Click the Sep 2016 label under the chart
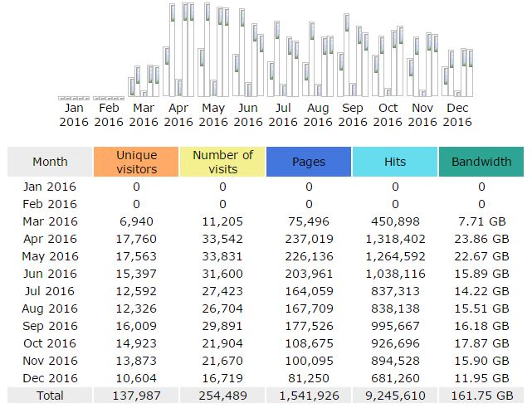Viewport: 532px width, 408px height. coord(353,114)
